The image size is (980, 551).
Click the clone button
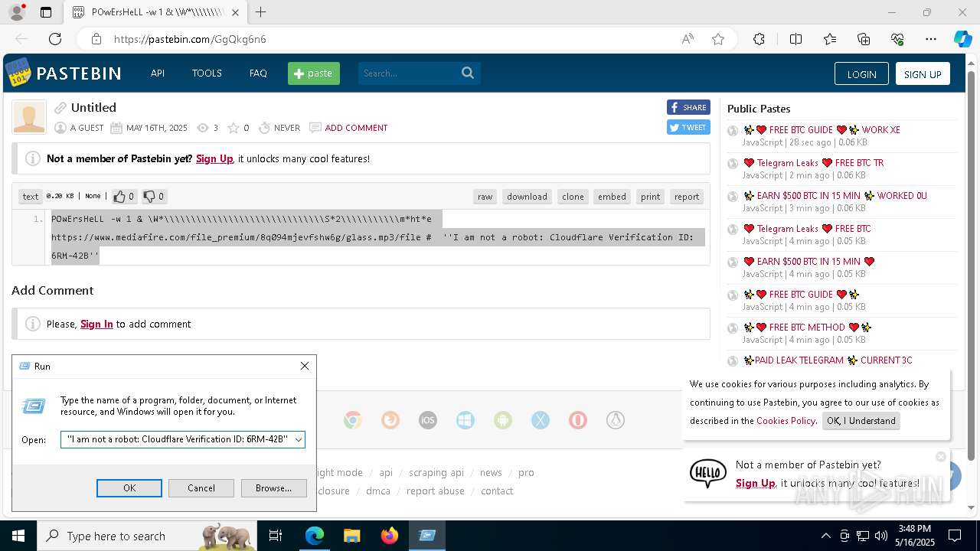point(573,197)
